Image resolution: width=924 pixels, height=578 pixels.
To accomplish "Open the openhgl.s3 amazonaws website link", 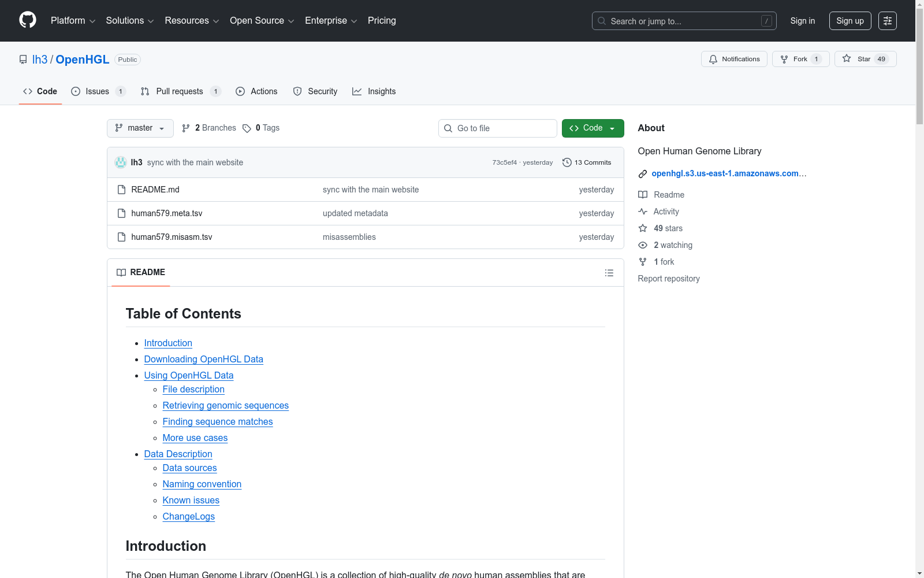I will pyautogui.click(x=729, y=173).
